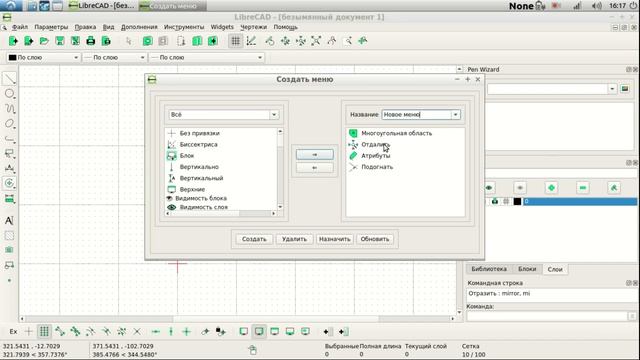Select the Hatch tool in left toolbar
The image size is (640, 360).
click(9, 236)
